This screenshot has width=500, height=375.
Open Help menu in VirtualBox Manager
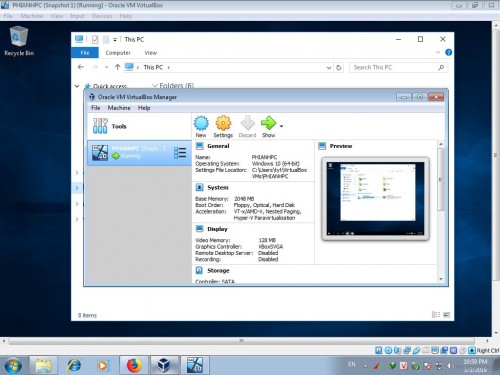tap(144, 108)
